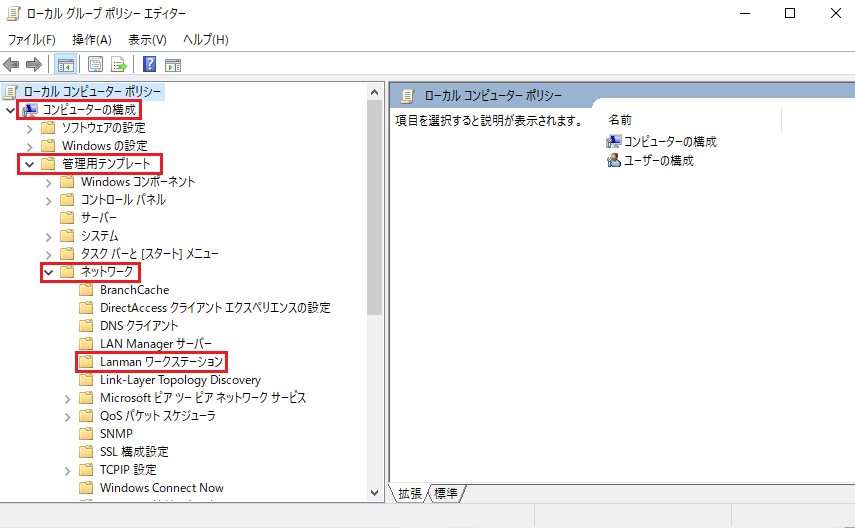
Task: Click the Export List toolbar icon
Action: pyautogui.click(x=118, y=65)
